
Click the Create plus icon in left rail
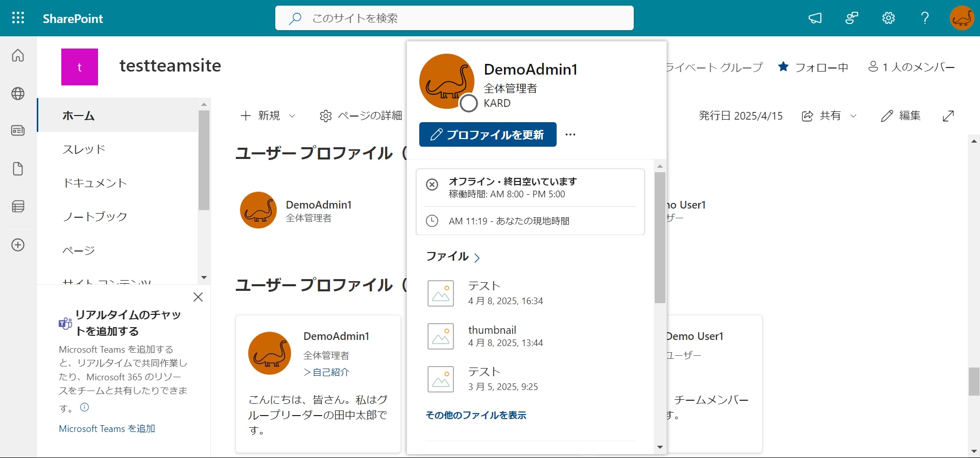18,245
